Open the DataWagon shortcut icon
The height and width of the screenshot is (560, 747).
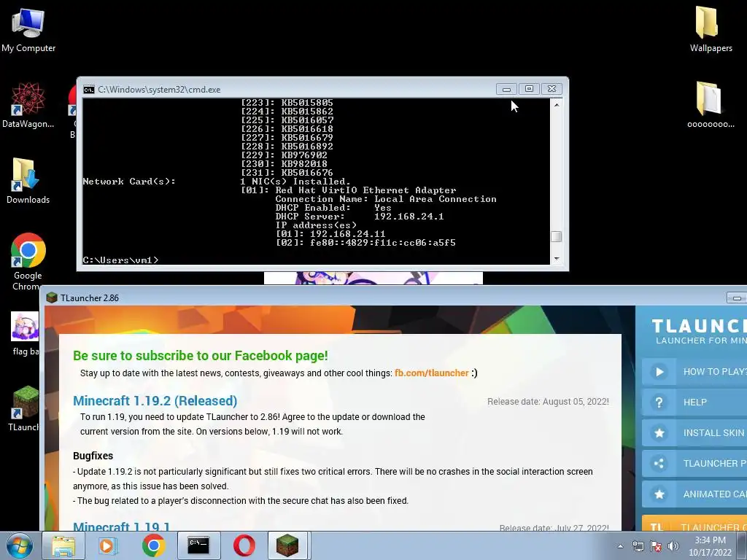28,105
